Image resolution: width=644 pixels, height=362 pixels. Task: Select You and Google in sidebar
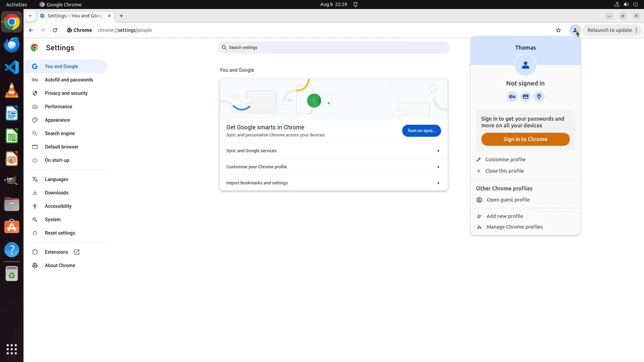[65, 66]
